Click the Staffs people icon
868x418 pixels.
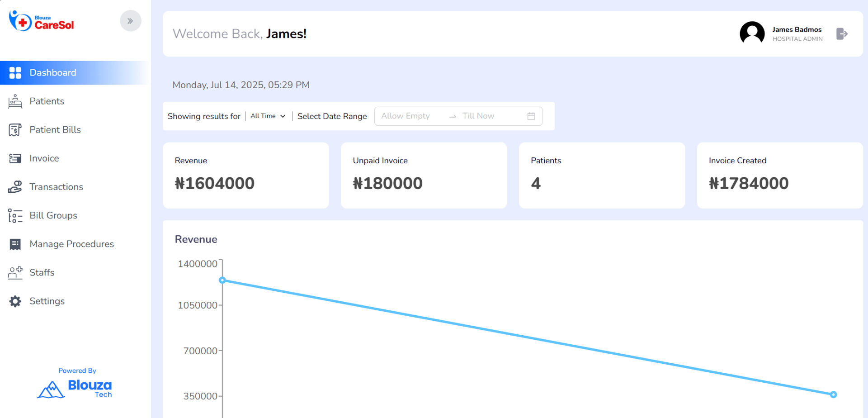click(x=15, y=273)
